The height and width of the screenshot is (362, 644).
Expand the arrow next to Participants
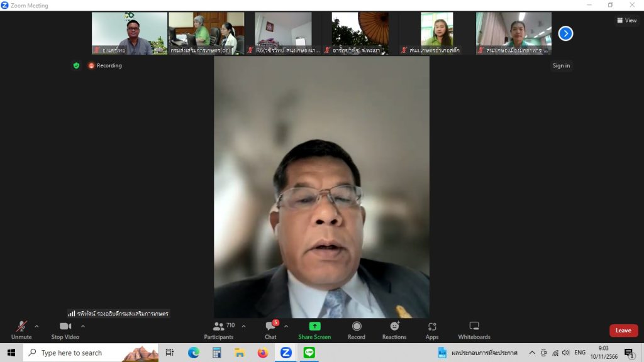pyautogui.click(x=243, y=326)
